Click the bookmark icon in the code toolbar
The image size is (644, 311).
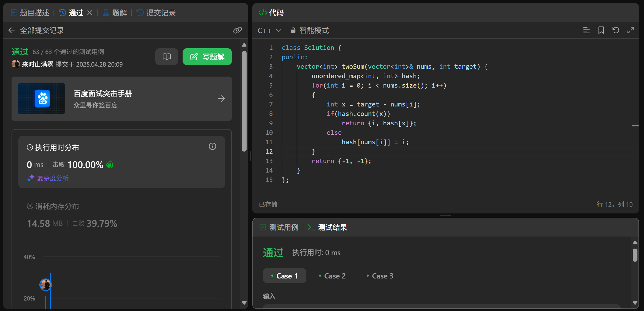click(601, 30)
